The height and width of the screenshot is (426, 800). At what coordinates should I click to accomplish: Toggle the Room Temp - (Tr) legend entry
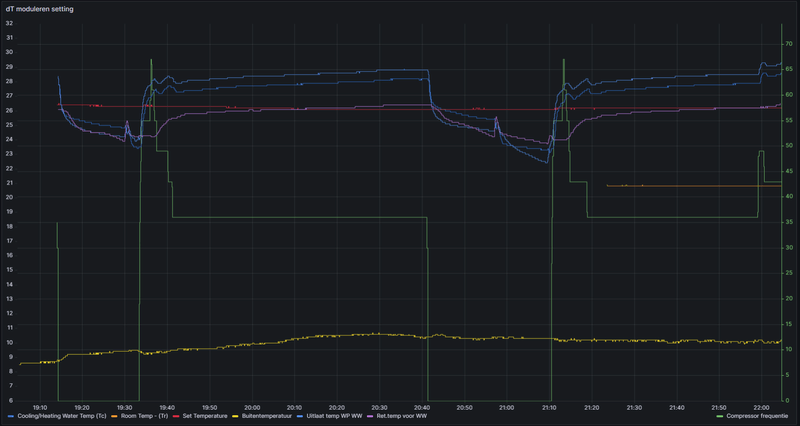click(x=144, y=416)
